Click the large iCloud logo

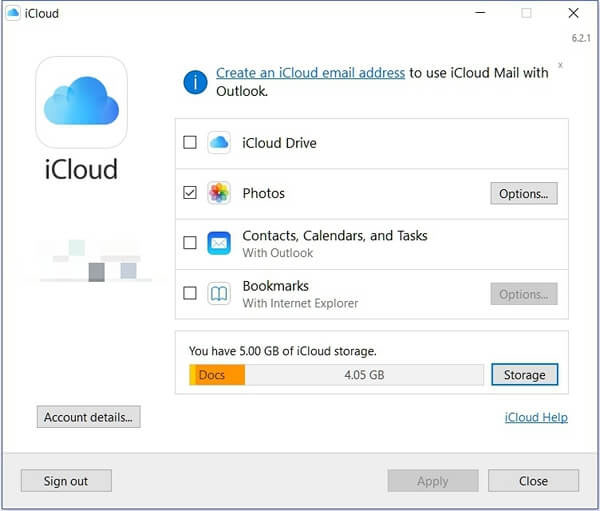tap(81, 102)
